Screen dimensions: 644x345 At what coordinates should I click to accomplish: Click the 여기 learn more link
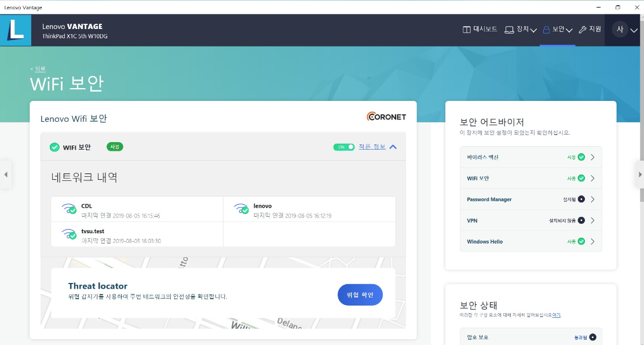tap(556, 315)
